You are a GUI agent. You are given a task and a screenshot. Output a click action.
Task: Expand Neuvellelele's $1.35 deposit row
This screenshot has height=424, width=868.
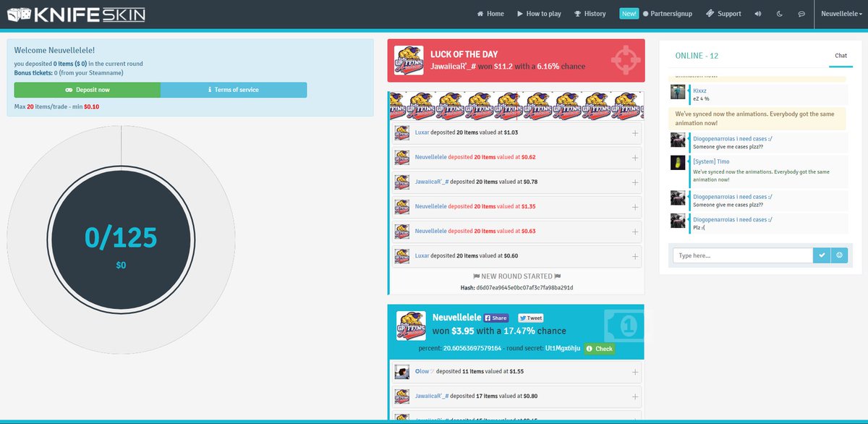click(x=634, y=207)
